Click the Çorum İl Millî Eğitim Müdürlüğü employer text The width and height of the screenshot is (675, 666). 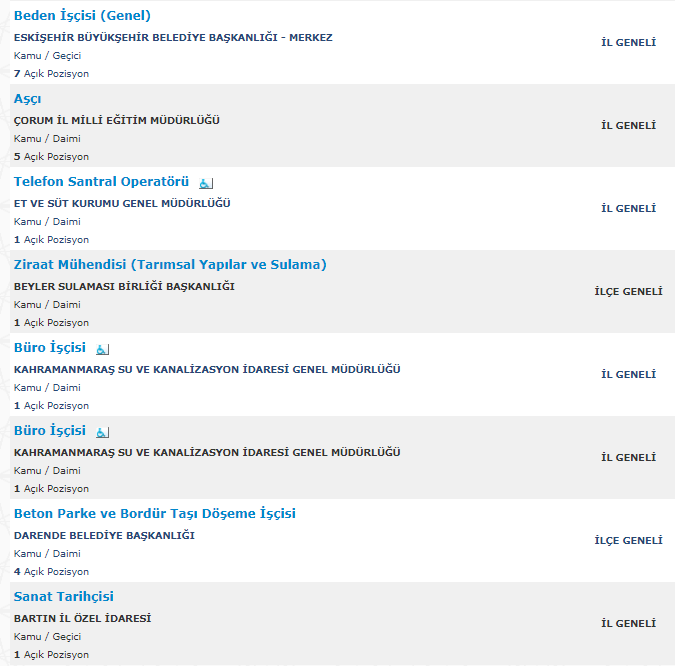(117, 120)
